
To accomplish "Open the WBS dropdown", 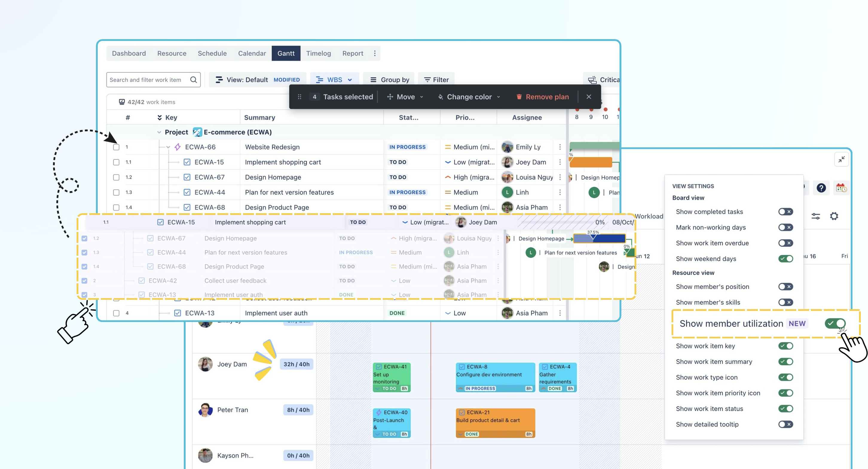I will pyautogui.click(x=334, y=80).
